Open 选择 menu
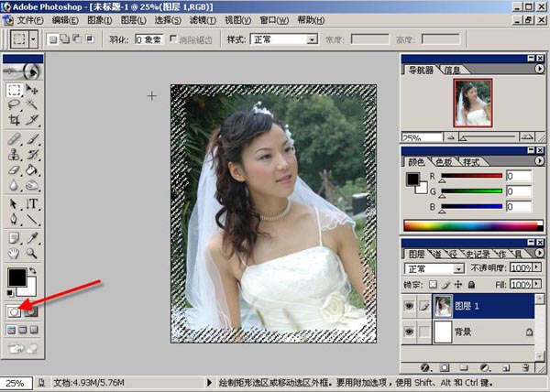This screenshot has width=550, height=392. pyautogui.click(x=168, y=20)
